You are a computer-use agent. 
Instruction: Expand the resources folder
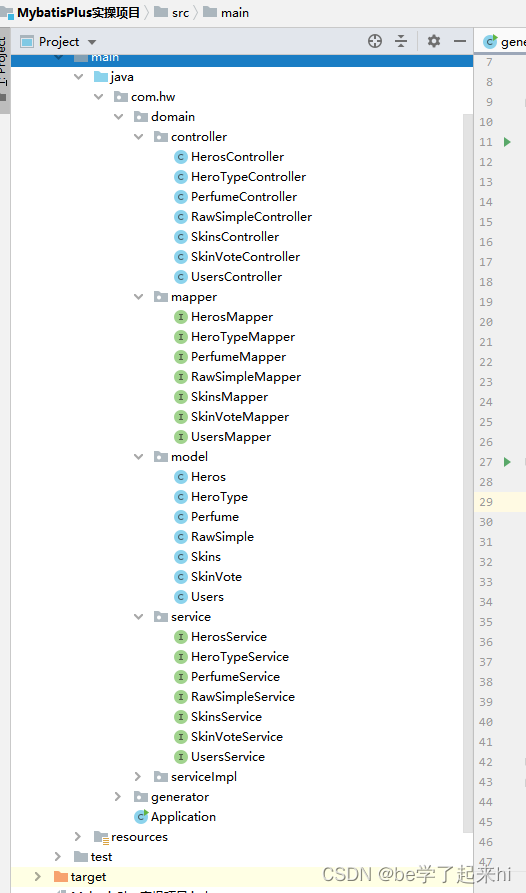coord(78,837)
